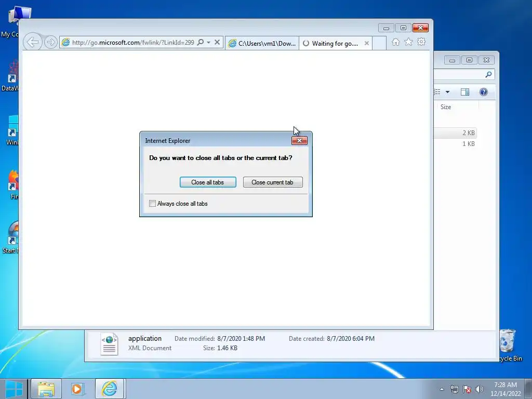Click the search magnifier in address bar
The height and width of the screenshot is (399, 532).
tap(201, 42)
